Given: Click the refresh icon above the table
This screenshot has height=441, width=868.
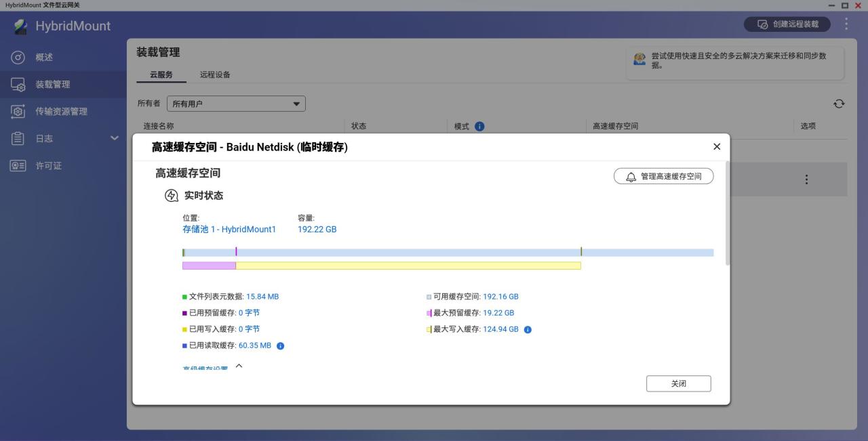Looking at the screenshot, I should tap(839, 104).
